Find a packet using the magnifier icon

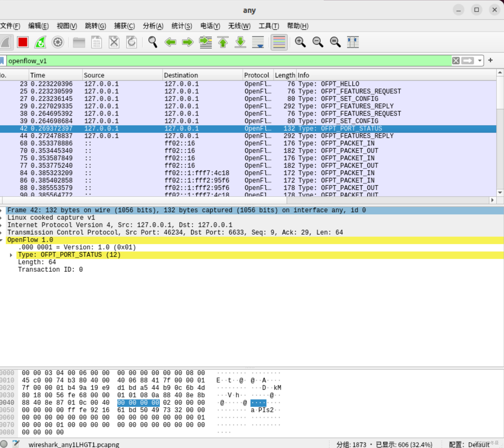pyautogui.click(x=153, y=42)
